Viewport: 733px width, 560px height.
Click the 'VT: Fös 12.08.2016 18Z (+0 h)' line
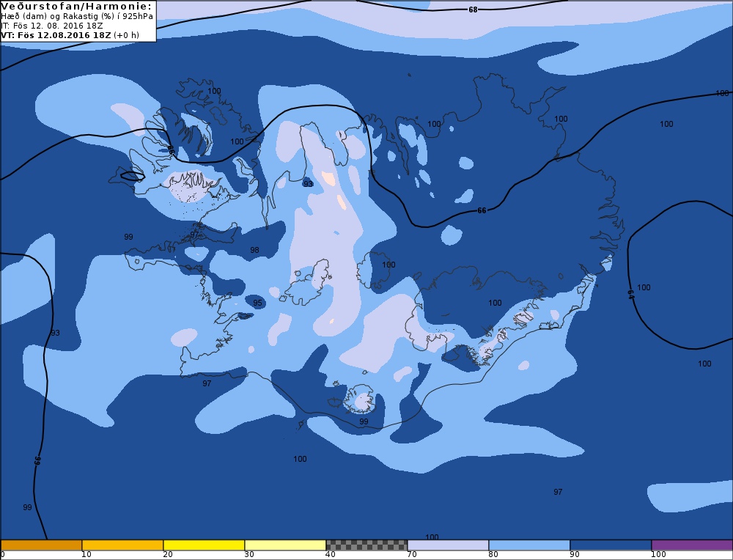point(70,35)
